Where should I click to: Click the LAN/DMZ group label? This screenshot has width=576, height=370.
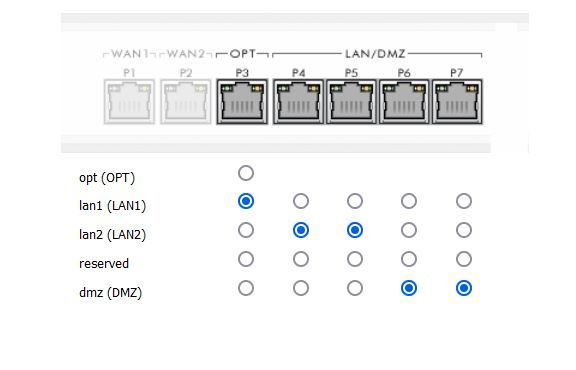click(375, 54)
